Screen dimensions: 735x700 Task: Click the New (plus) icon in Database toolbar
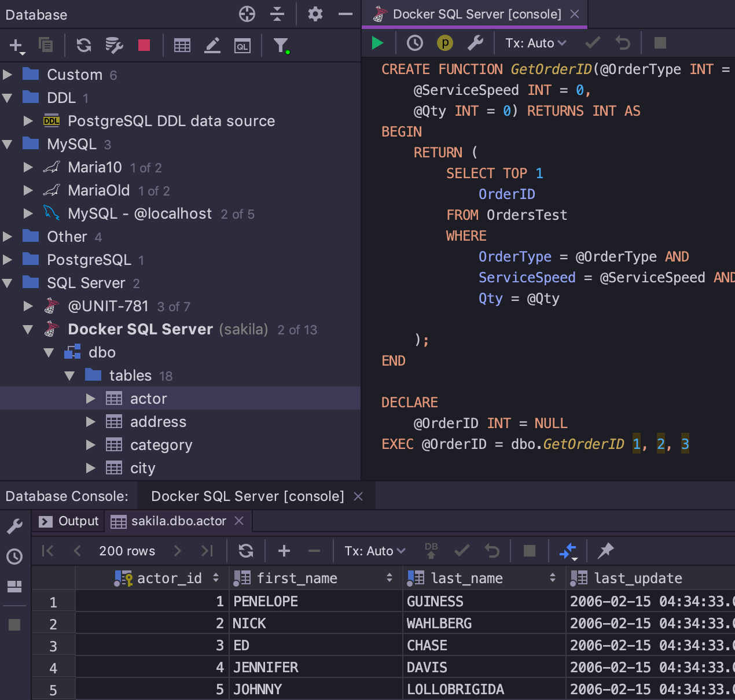coord(17,46)
